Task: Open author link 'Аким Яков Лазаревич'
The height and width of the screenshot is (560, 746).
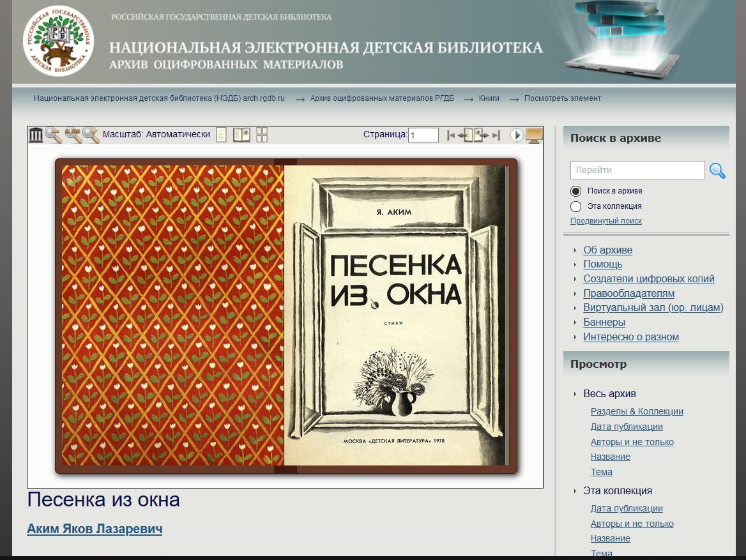Action: tap(94, 529)
